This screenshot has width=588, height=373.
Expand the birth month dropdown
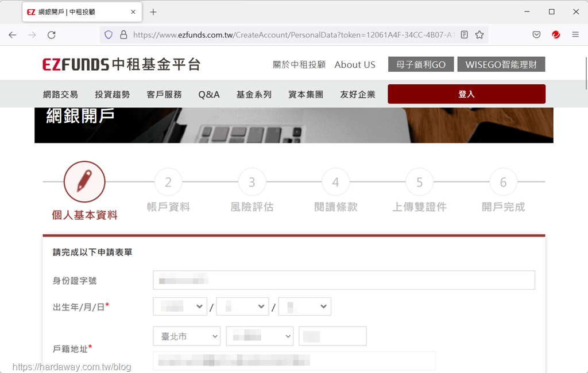click(243, 306)
